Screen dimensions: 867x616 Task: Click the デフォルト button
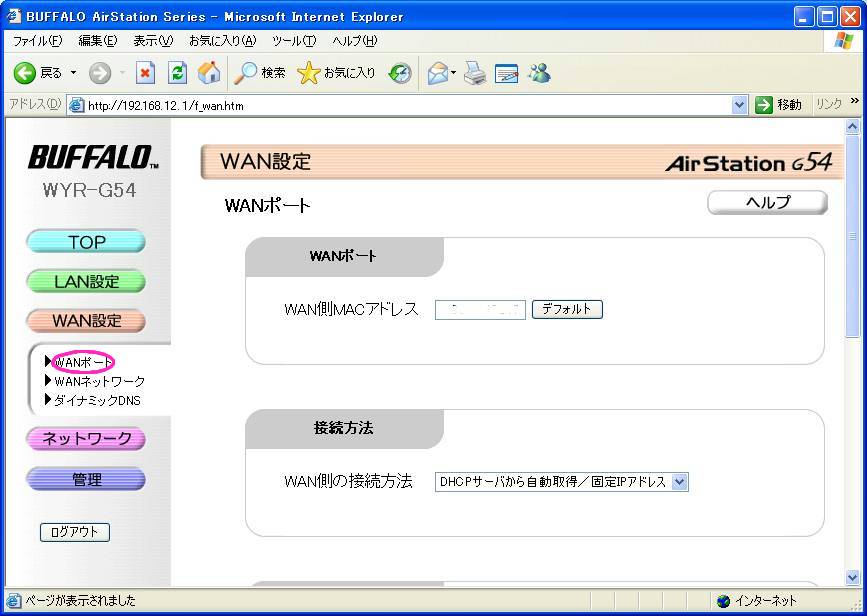click(567, 310)
